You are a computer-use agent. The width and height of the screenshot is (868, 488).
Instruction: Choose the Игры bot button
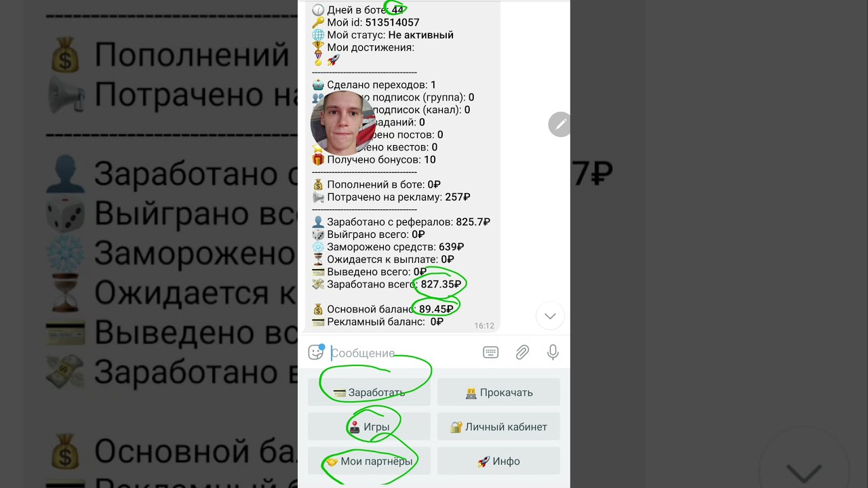(x=369, y=427)
